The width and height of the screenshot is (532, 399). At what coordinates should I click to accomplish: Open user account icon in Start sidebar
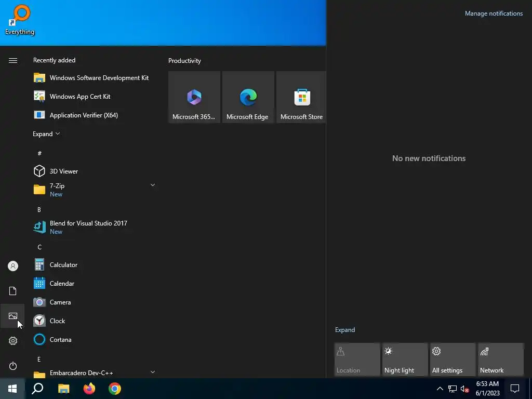(x=13, y=266)
